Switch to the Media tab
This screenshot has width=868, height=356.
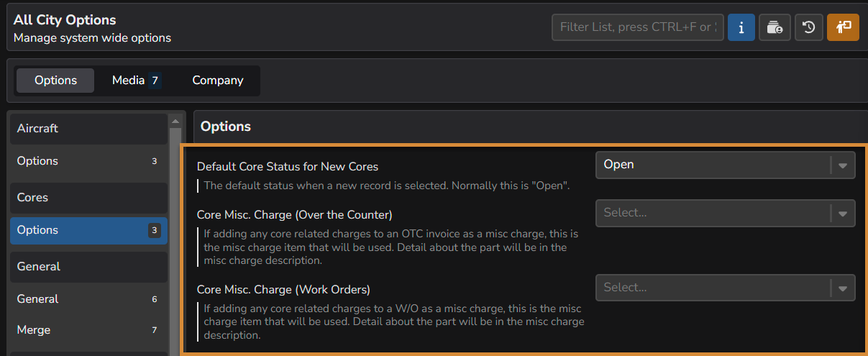click(136, 81)
